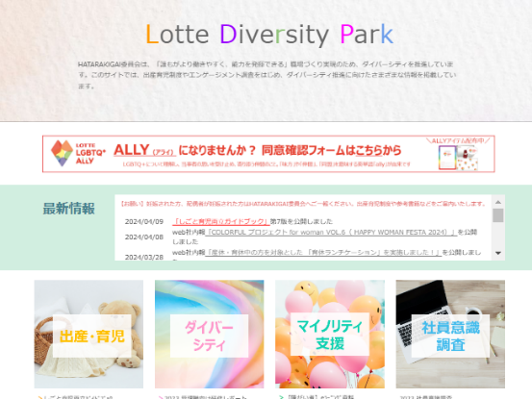The width and height of the screenshot is (532, 399).
Task: Click the 最新情報 heading
Action: tap(69, 209)
